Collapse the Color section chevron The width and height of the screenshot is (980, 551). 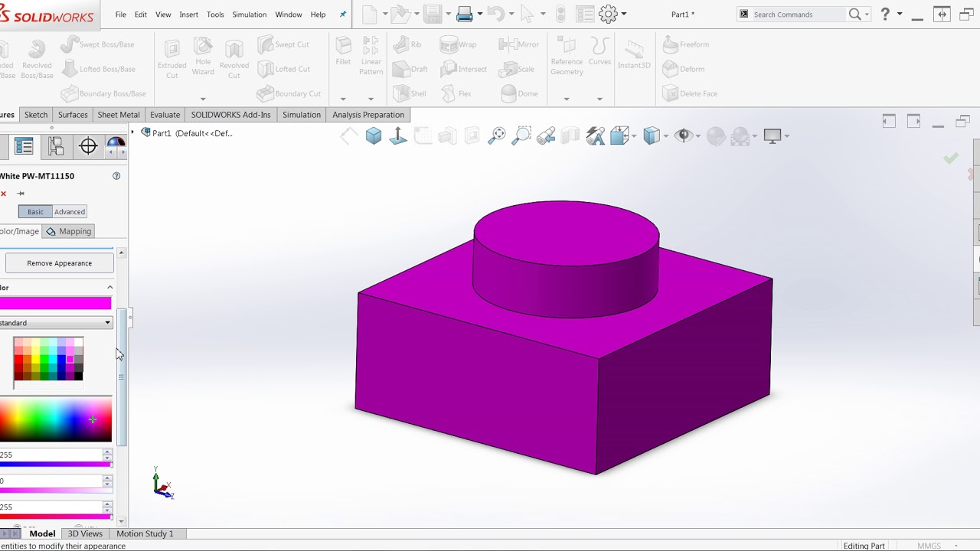point(109,288)
